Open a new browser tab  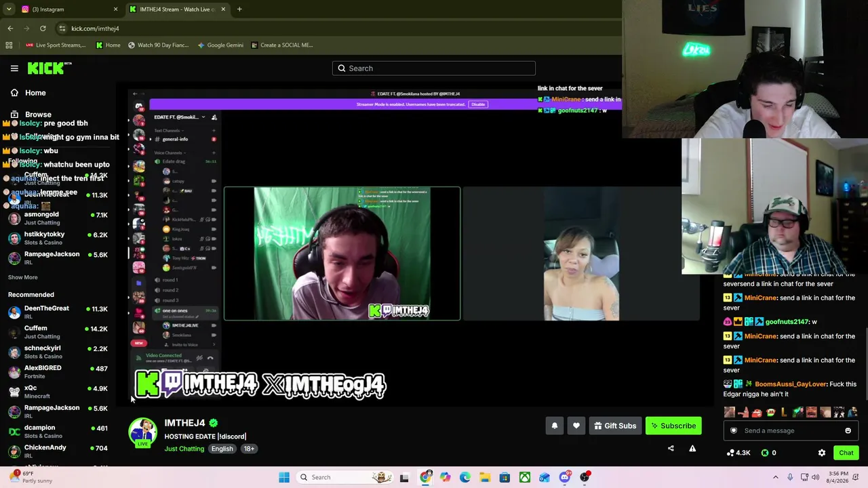point(239,9)
